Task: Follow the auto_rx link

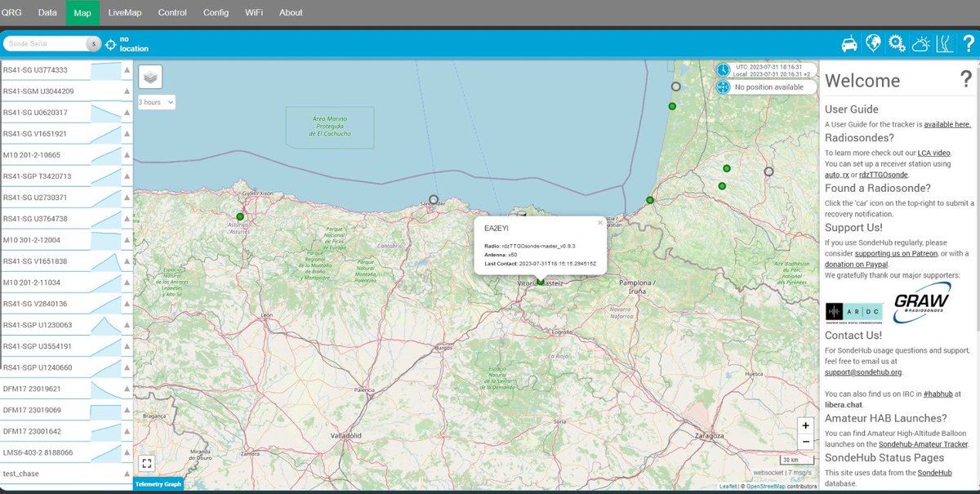Action: [x=837, y=175]
